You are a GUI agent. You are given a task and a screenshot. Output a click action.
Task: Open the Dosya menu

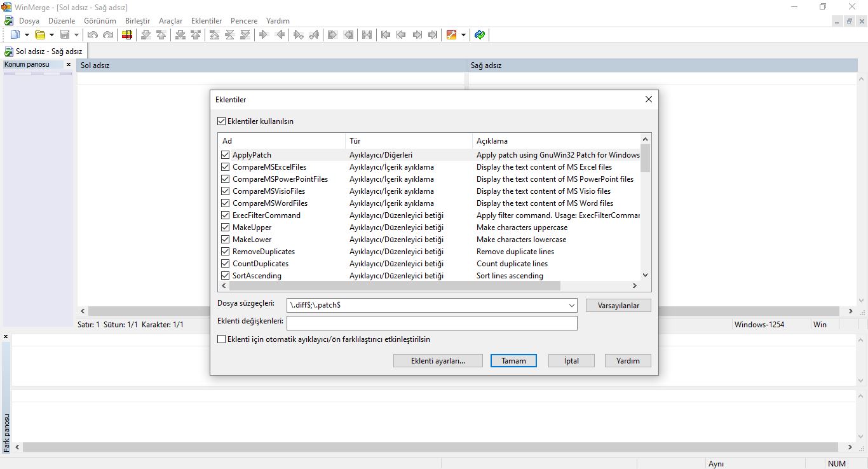(x=29, y=21)
